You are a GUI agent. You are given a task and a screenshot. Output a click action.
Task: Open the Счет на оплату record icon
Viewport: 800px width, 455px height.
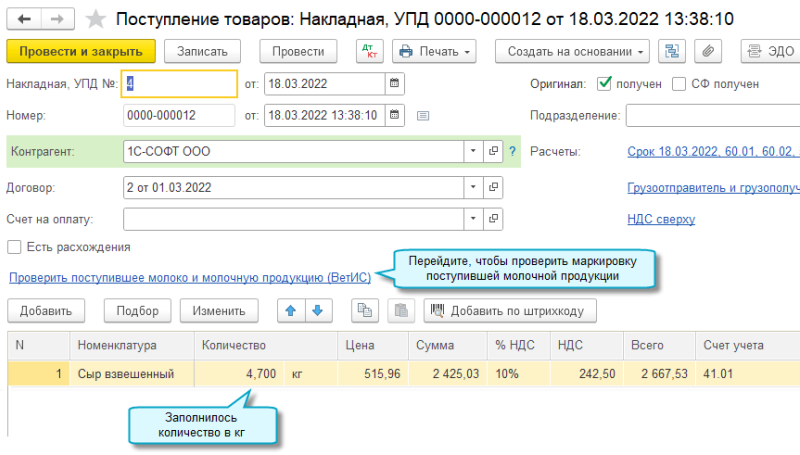493,219
